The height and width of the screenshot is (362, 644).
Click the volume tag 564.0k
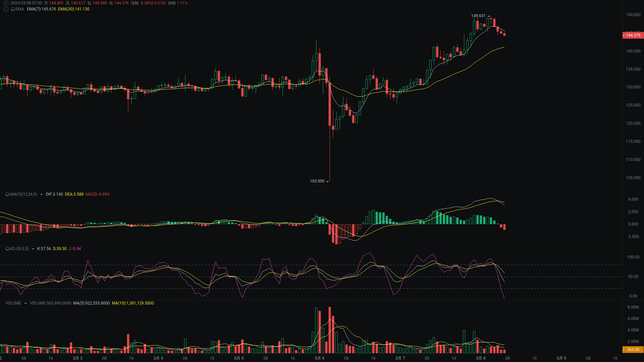[633, 350]
